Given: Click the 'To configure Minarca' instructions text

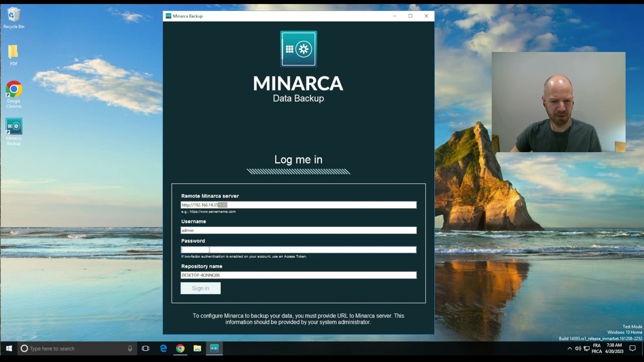Looking at the screenshot, I should 298,319.
